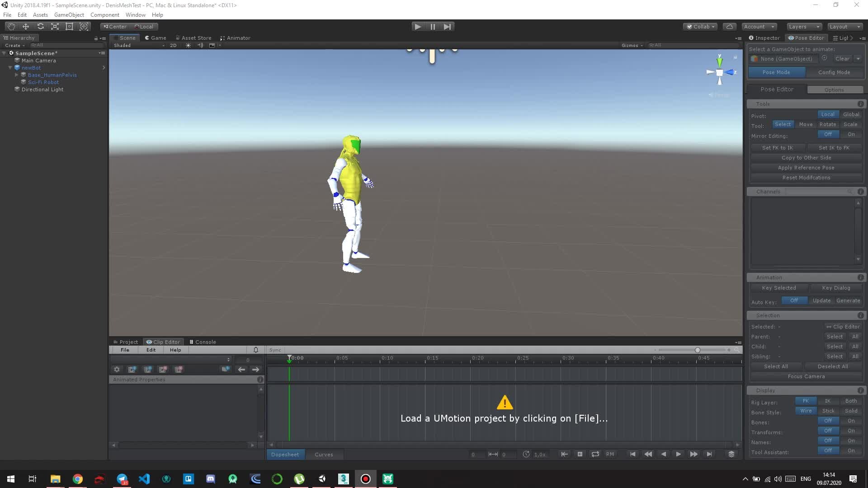The height and width of the screenshot is (488, 868).
Task: Switch to the Curves tab in the Clip Editor
Action: (324, 454)
